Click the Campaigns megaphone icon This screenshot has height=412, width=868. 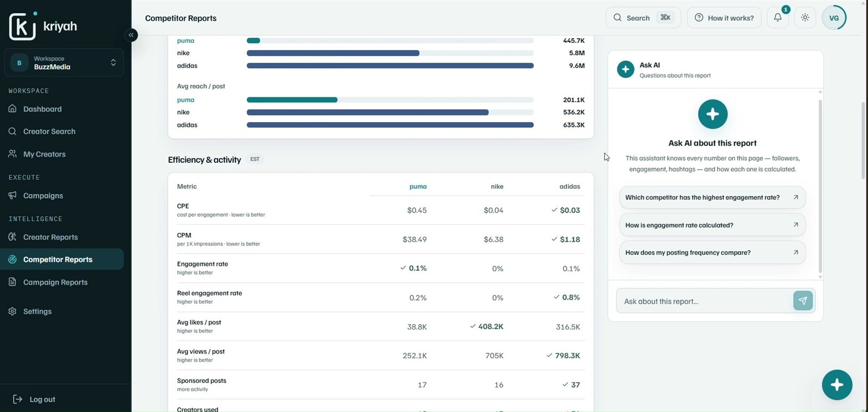(12, 195)
